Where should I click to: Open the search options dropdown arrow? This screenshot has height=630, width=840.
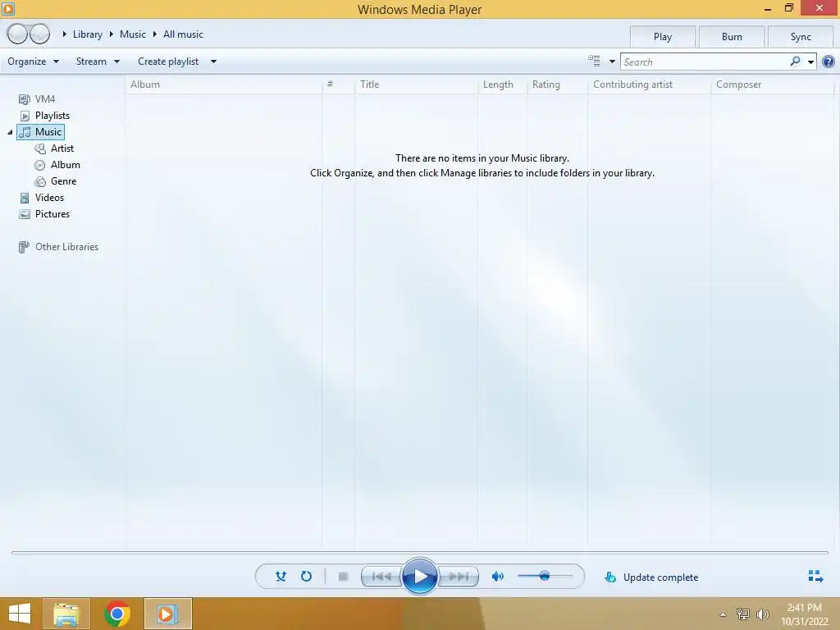(810, 62)
